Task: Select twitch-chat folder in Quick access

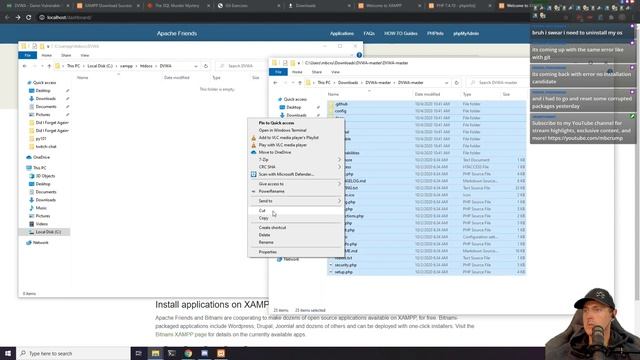Action: click(x=46, y=147)
